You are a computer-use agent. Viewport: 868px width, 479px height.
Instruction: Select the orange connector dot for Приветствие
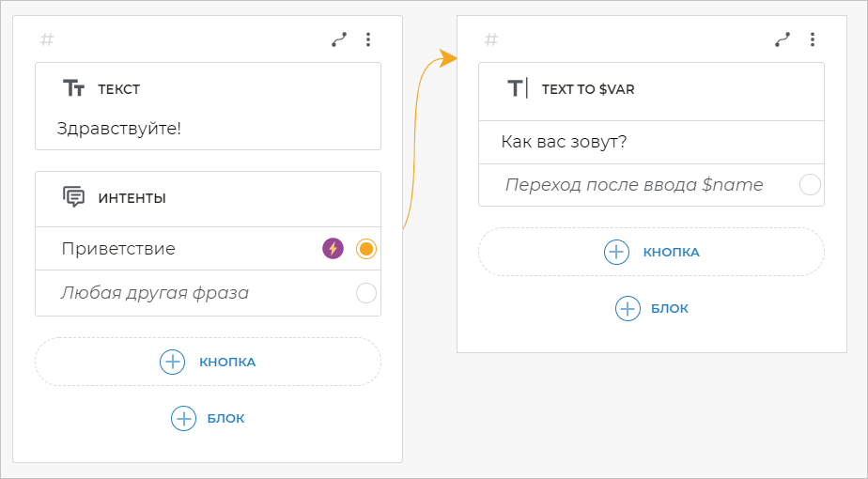(x=366, y=249)
